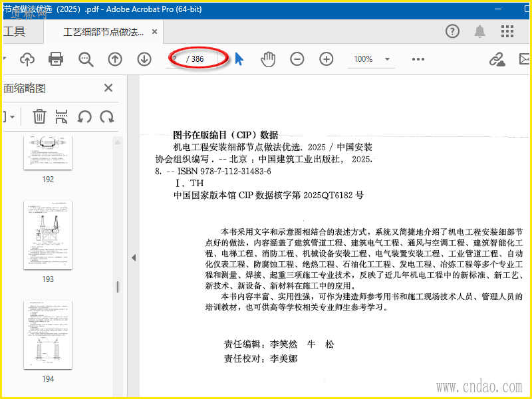Screen dimensions: 532x399
Task: Click the classification line Ⅰ. TH
Action: 190,184
